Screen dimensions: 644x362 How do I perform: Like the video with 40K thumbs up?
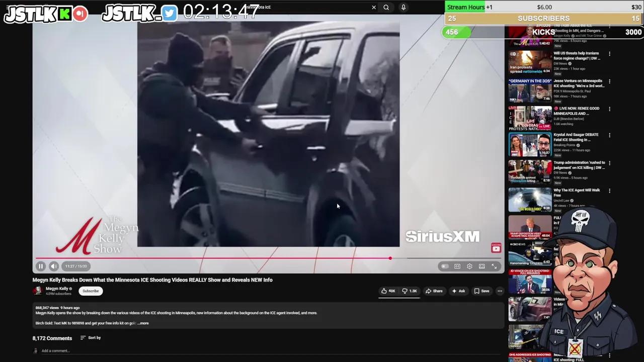tap(388, 291)
